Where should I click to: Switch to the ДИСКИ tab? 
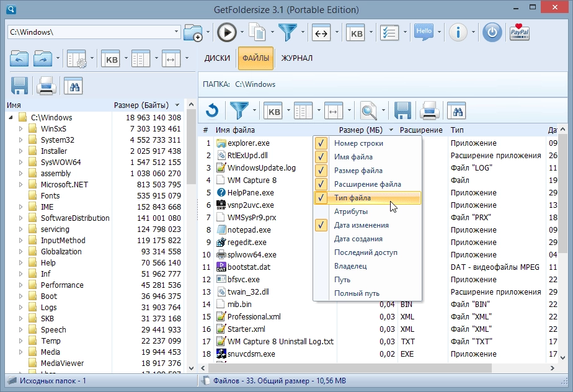pyautogui.click(x=217, y=58)
